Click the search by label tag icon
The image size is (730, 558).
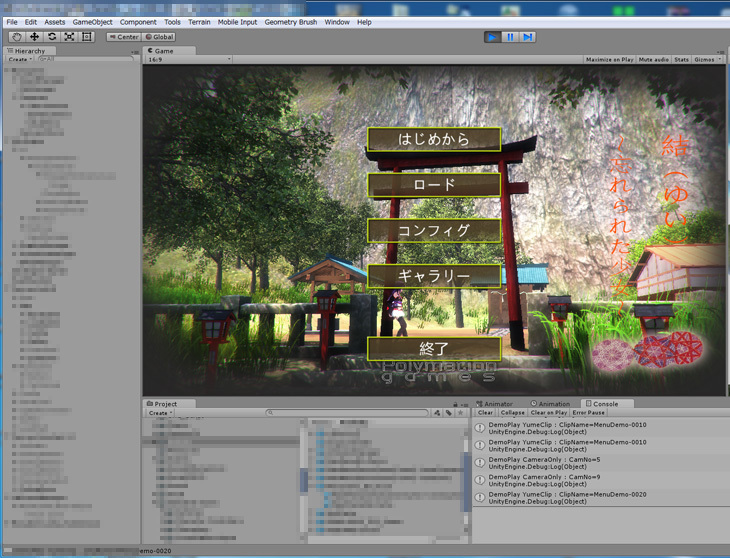click(x=449, y=413)
